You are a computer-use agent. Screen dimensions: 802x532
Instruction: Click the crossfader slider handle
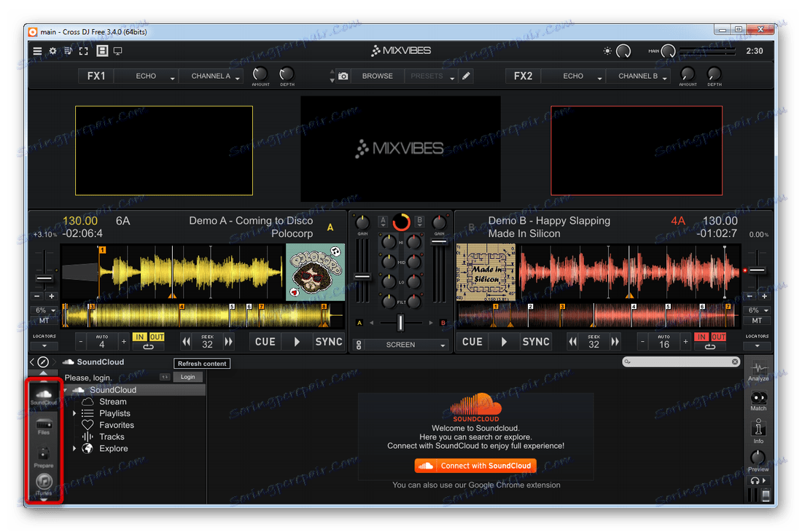[400, 322]
